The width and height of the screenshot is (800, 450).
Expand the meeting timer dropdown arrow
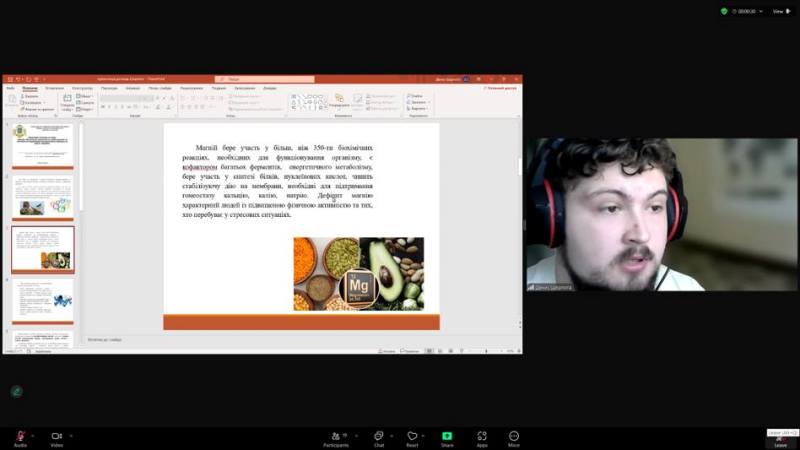(761, 11)
